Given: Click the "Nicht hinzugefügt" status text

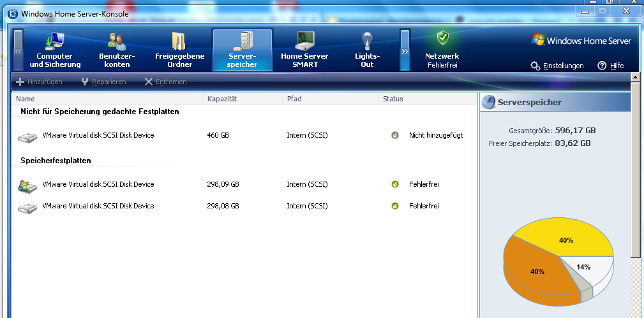Looking at the screenshot, I should click(x=436, y=135).
